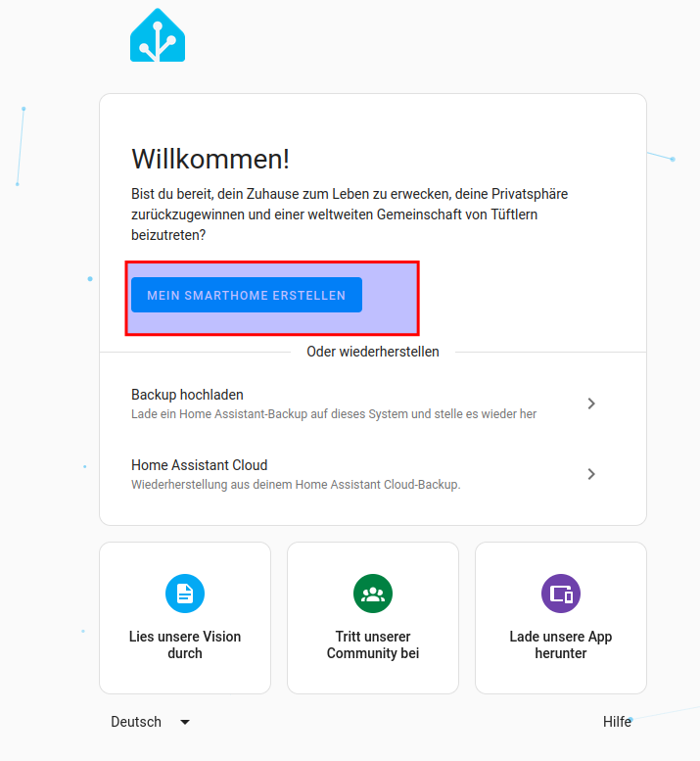
Task: Click the purple app devices icon
Action: (561, 594)
